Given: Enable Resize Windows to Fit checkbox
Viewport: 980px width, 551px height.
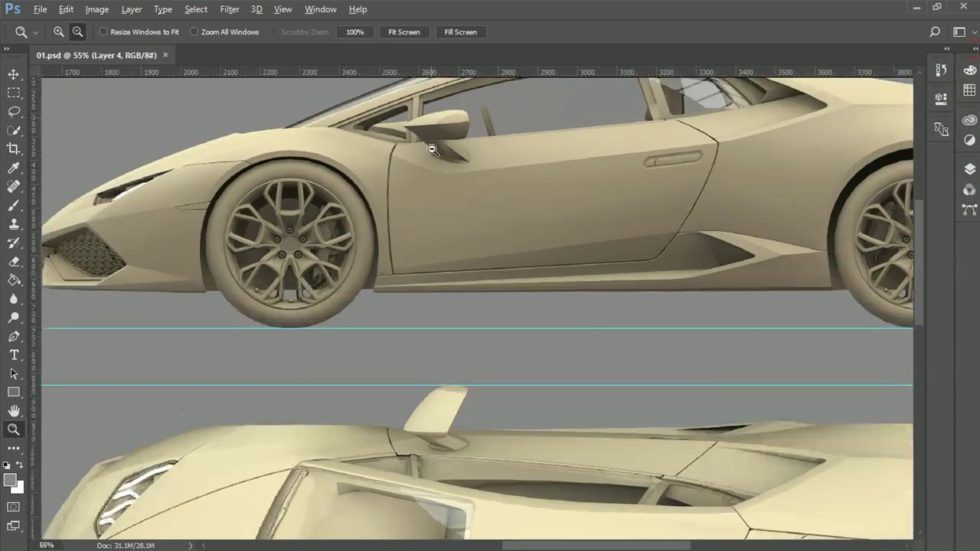Looking at the screenshot, I should [x=103, y=32].
